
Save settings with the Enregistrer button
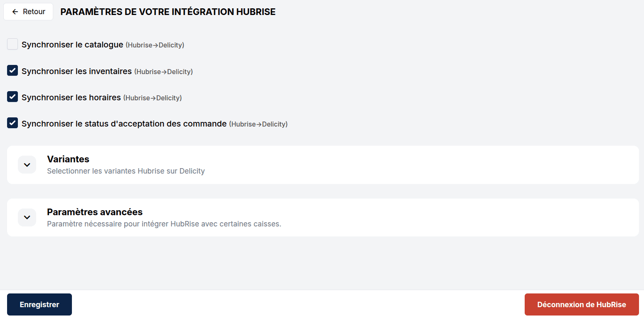(39, 304)
